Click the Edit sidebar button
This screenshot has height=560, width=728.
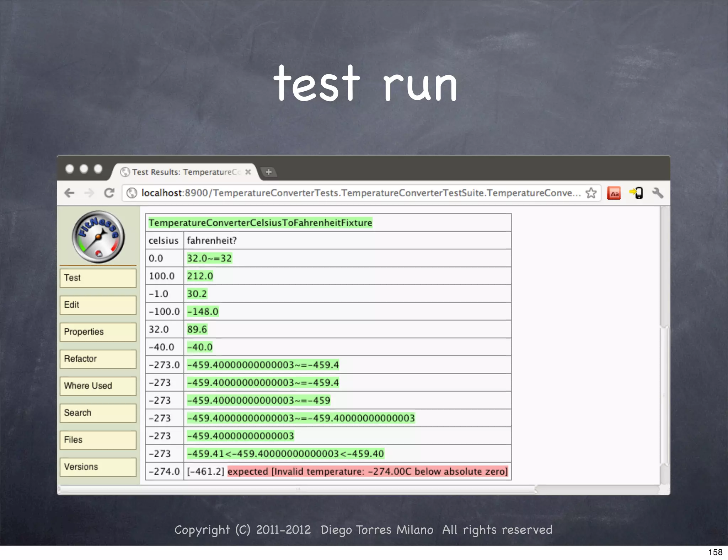point(98,305)
